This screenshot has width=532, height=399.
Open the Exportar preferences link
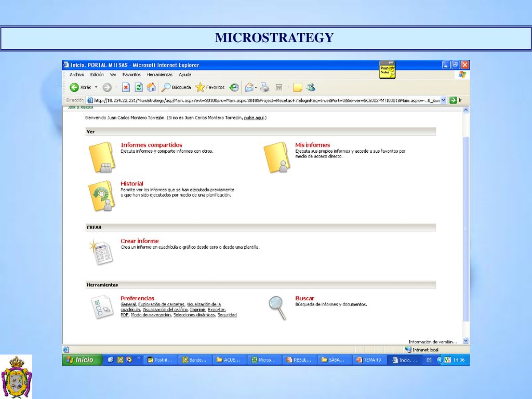(x=216, y=310)
